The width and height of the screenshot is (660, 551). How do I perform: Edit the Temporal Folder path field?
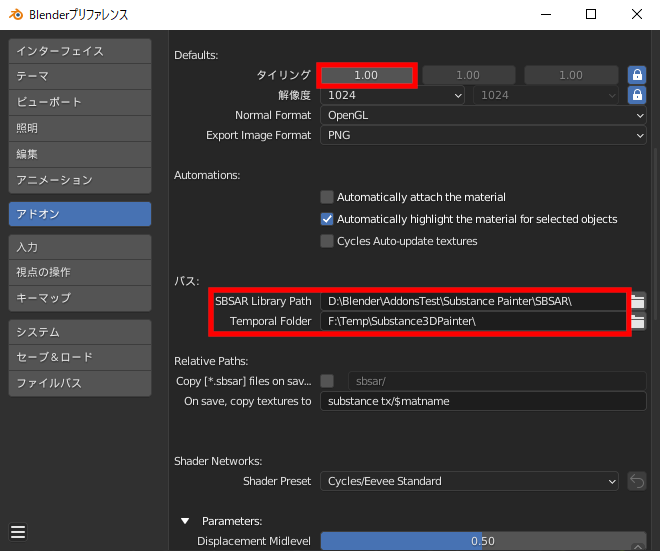pyautogui.click(x=474, y=322)
